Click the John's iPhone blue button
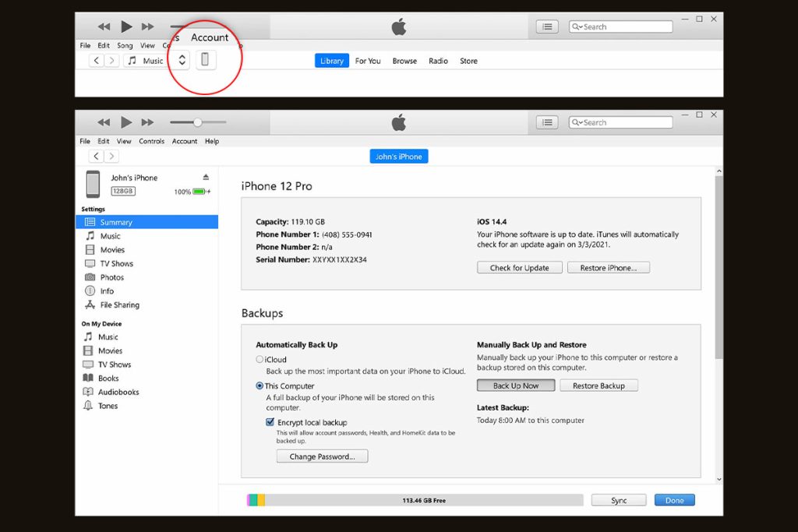The height and width of the screenshot is (532, 798). point(398,156)
